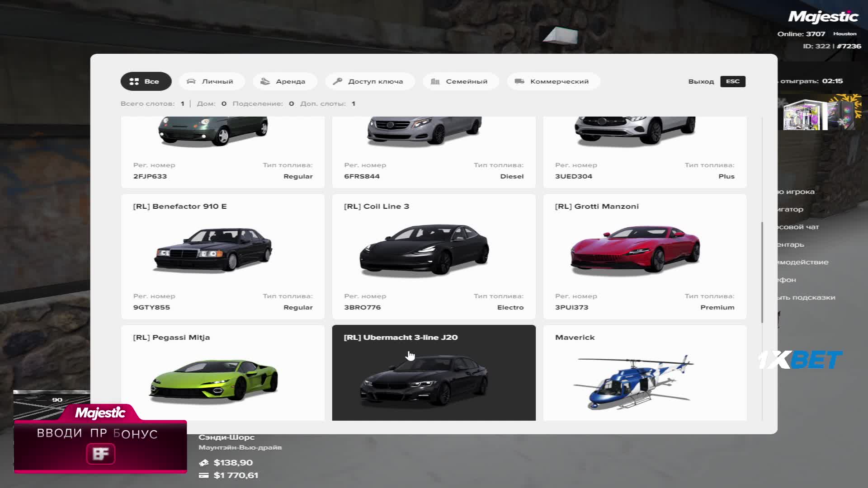Click the hand-key icon for Аренда
This screenshot has height=488, width=868.
[x=265, y=81]
